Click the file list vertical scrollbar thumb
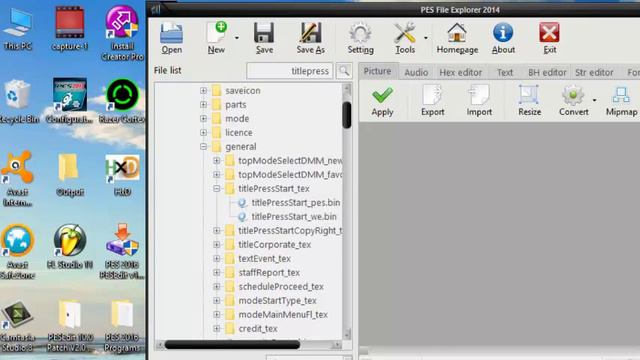This screenshot has width=640, height=360. (347, 115)
